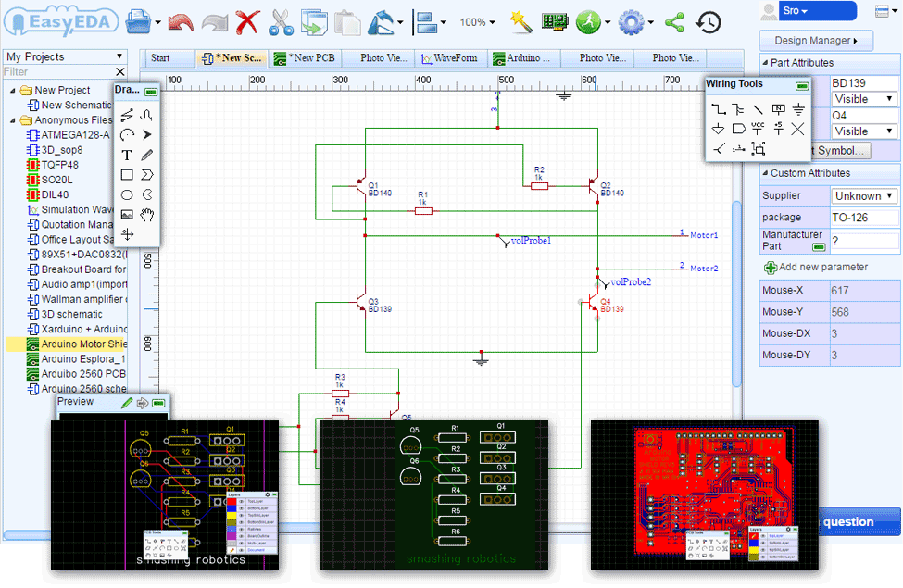The width and height of the screenshot is (903, 588).
Task: Open the Magic Wand conversion tool in toolbar
Action: coord(520,22)
